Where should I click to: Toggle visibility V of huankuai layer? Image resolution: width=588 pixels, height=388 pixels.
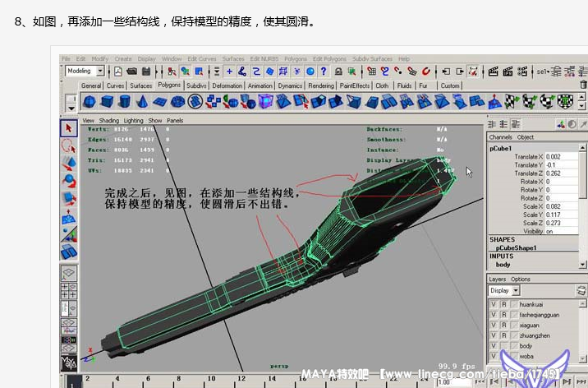494,304
